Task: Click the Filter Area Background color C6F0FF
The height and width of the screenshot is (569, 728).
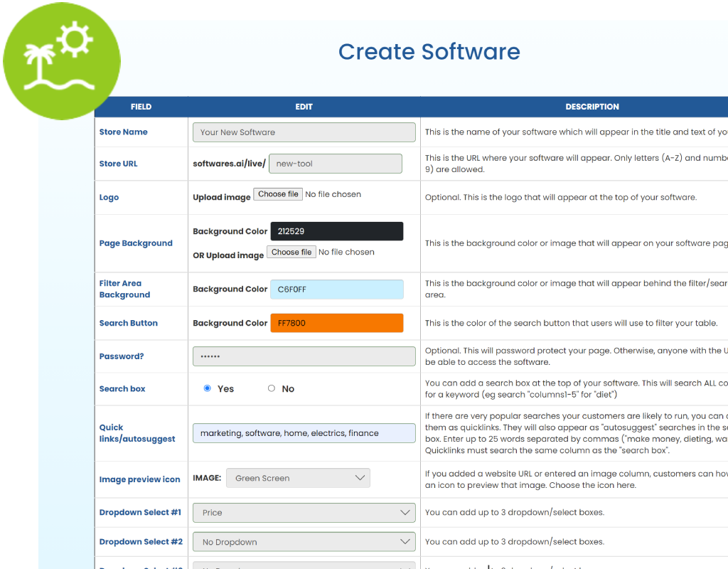Action: 336,289
